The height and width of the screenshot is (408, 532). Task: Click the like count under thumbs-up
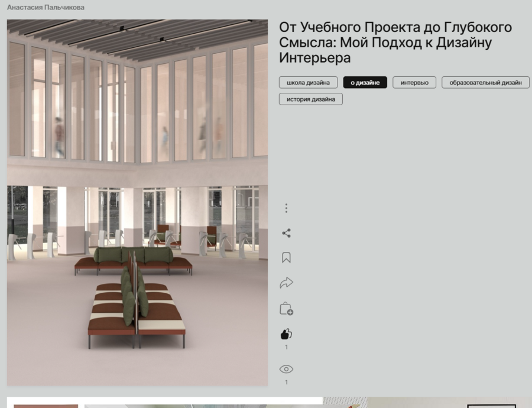[x=286, y=347]
